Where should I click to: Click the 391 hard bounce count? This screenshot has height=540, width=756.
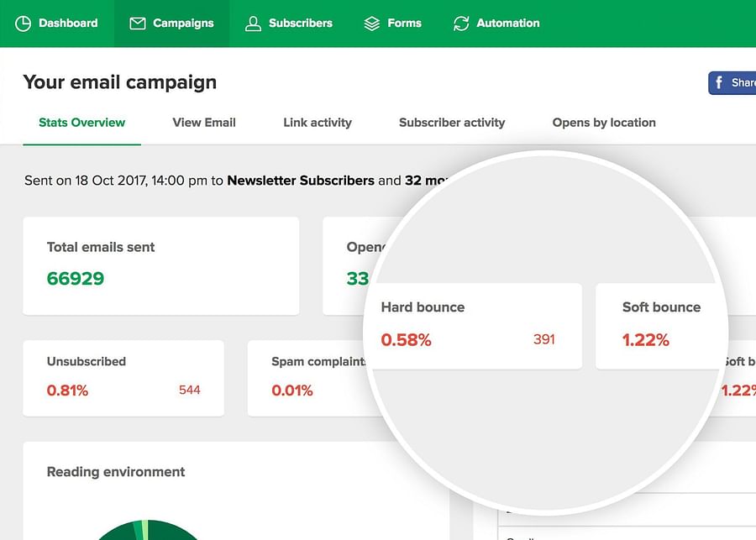click(543, 340)
